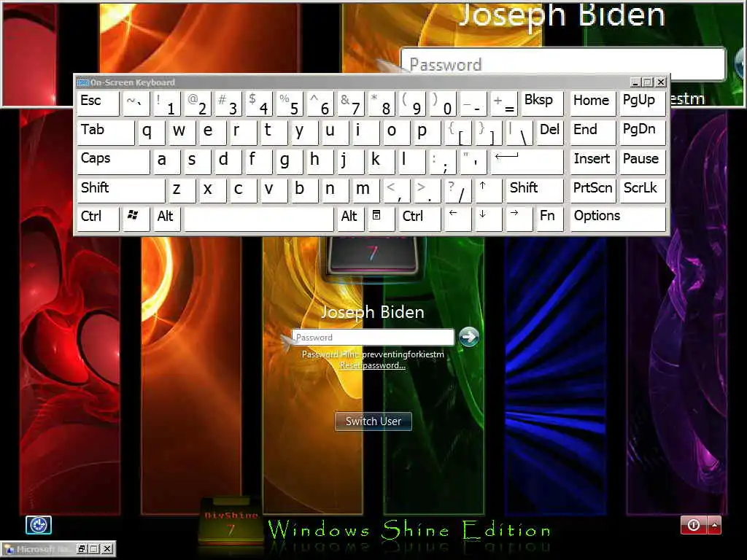This screenshot has width=747, height=560.
Task: Tap the End key
Action: [x=593, y=132]
